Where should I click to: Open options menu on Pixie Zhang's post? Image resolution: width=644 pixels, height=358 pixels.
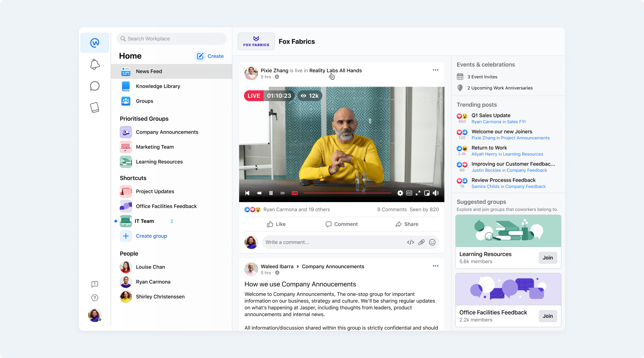click(435, 70)
